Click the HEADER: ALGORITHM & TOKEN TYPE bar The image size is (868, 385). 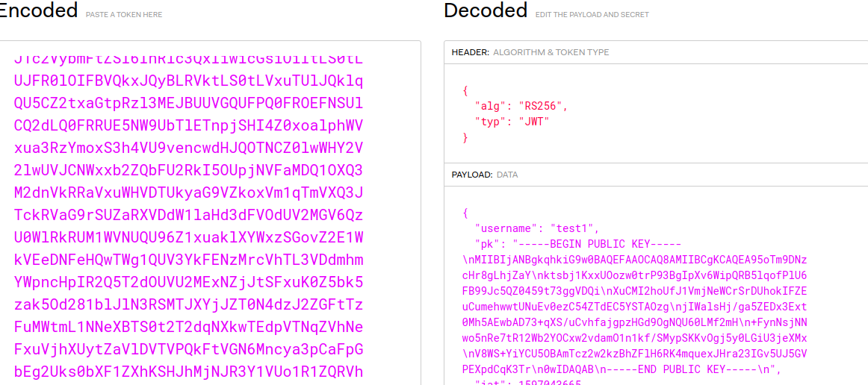click(656, 52)
